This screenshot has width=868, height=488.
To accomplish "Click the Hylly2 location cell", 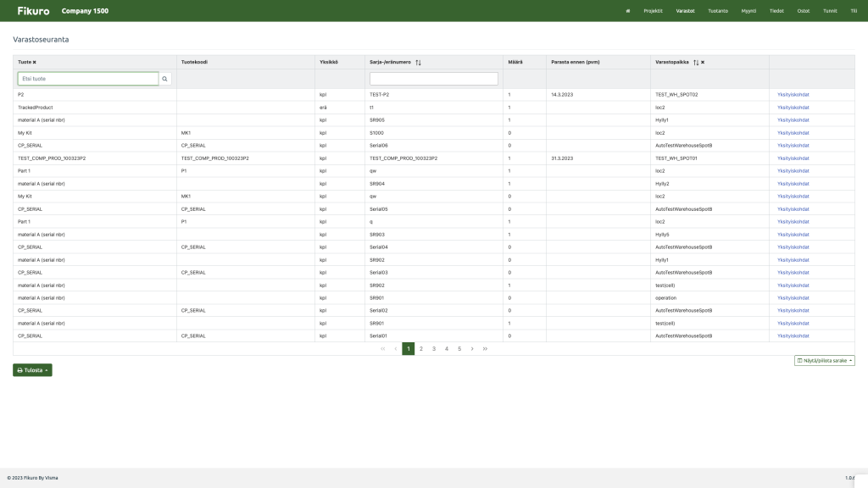I will point(662,184).
